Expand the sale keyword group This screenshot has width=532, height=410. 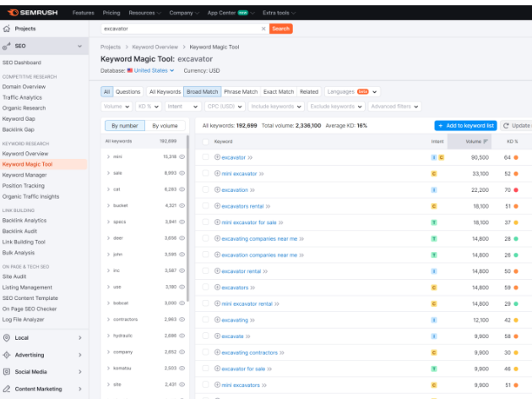click(108, 173)
